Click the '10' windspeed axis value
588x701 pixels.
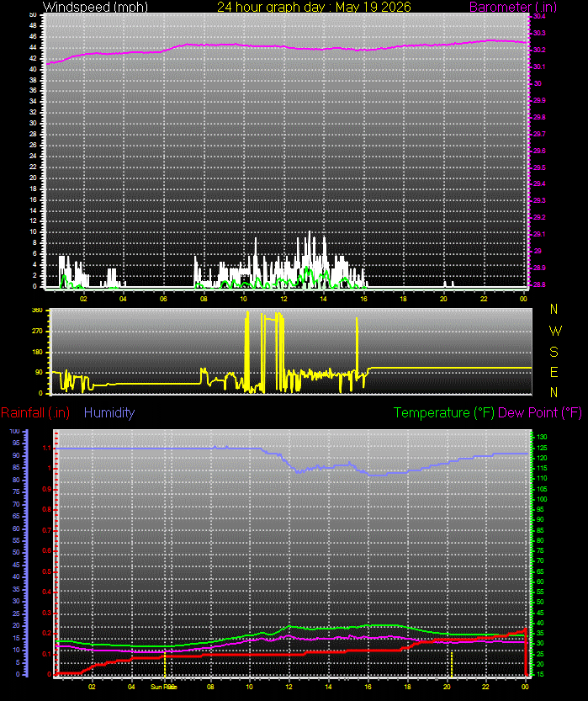click(x=33, y=231)
